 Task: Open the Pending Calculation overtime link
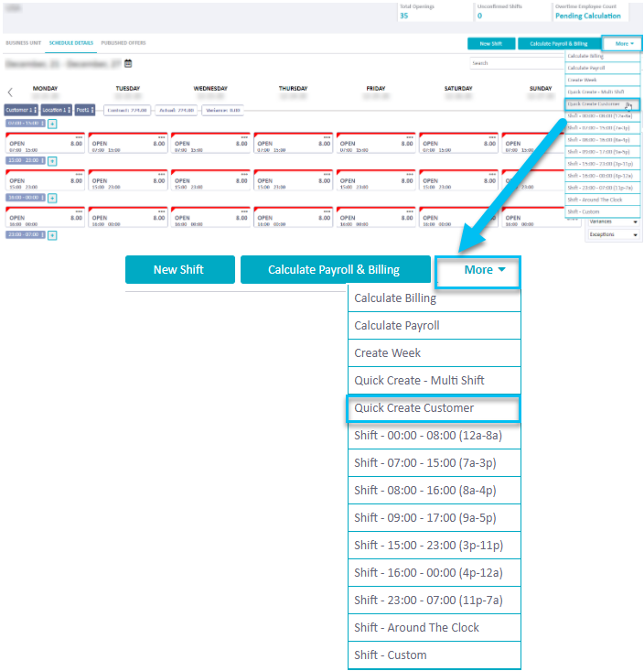(587, 16)
